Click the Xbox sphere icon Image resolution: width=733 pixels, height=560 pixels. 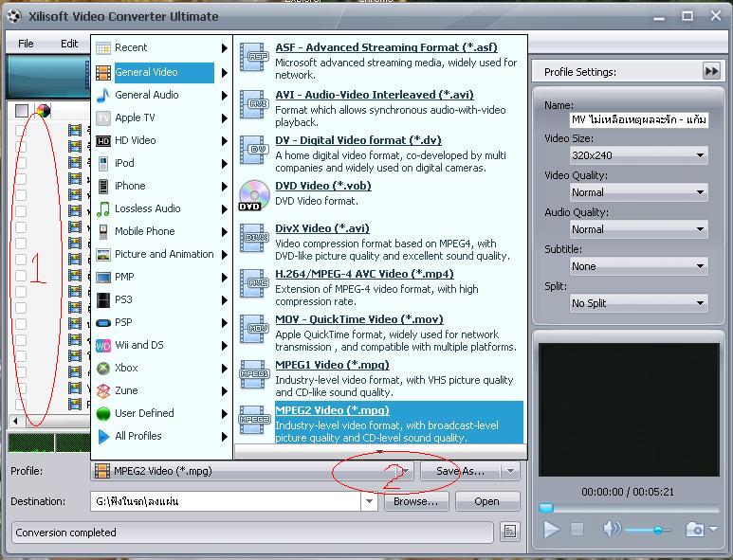tap(102, 368)
